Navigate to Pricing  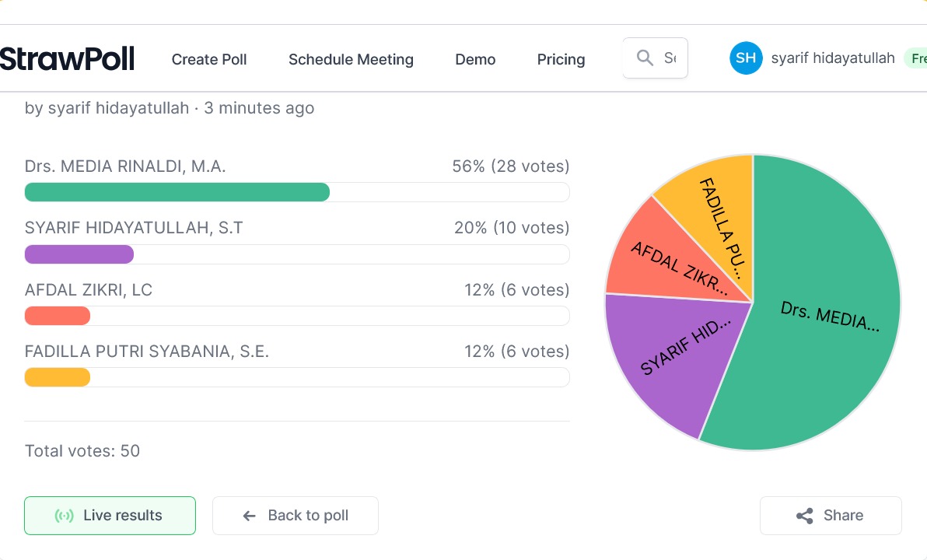(561, 60)
